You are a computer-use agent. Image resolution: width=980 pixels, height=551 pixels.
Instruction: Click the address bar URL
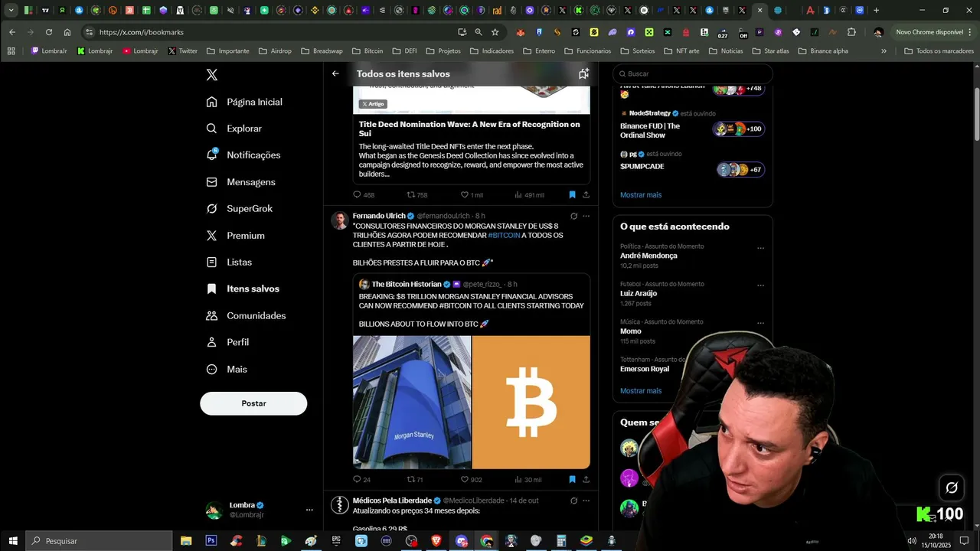pyautogui.click(x=142, y=32)
